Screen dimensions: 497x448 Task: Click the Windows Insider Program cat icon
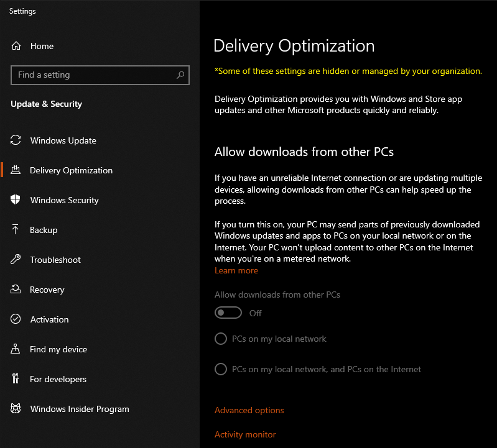pyautogui.click(x=16, y=408)
